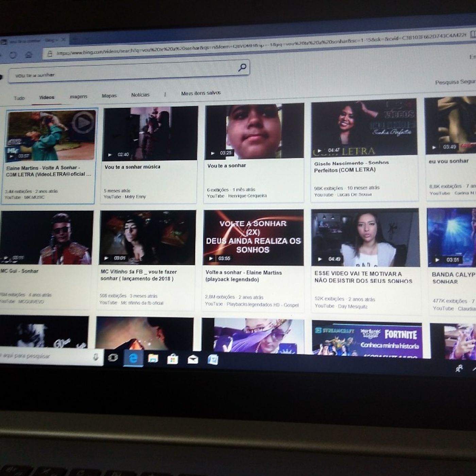The height and width of the screenshot is (476, 476).
Task: Open Volte a sonhar playback legendado title
Action: pyautogui.click(x=243, y=276)
